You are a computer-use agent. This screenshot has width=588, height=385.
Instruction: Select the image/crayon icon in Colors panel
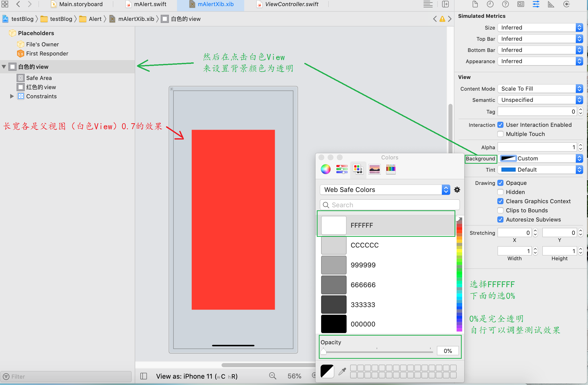(374, 169)
